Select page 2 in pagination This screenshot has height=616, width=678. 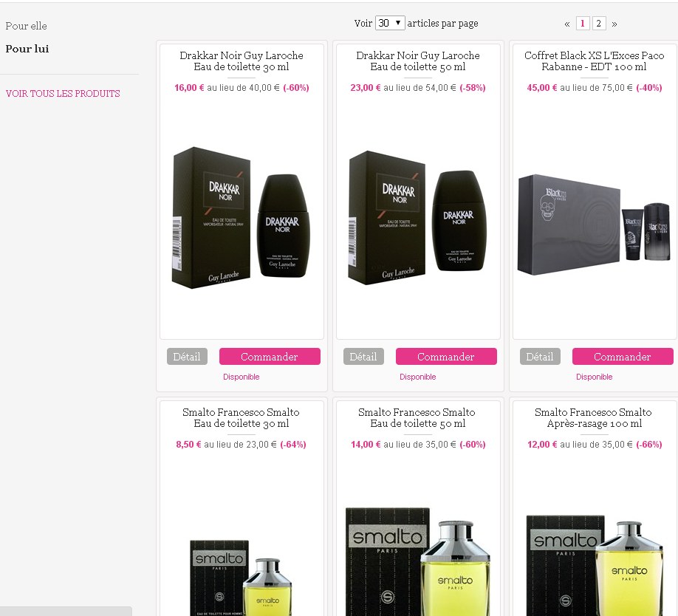pos(599,24)
